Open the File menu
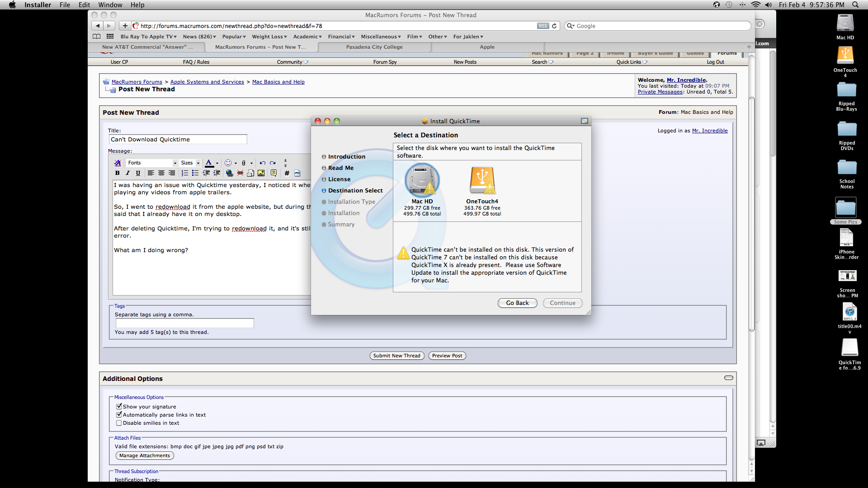The height and width of the screenshot is (488, 868). click(65, 5)
